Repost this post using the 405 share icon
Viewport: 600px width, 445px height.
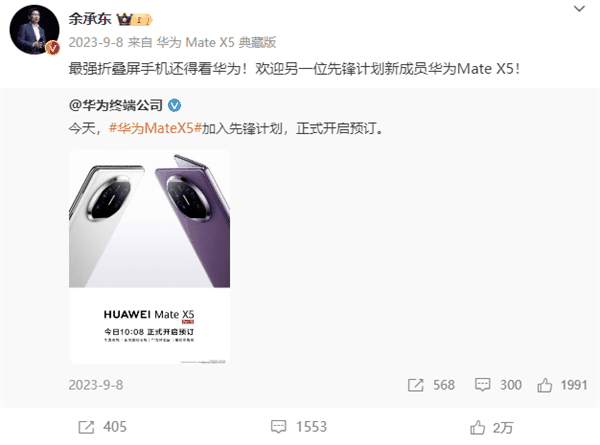coord(86,427)
